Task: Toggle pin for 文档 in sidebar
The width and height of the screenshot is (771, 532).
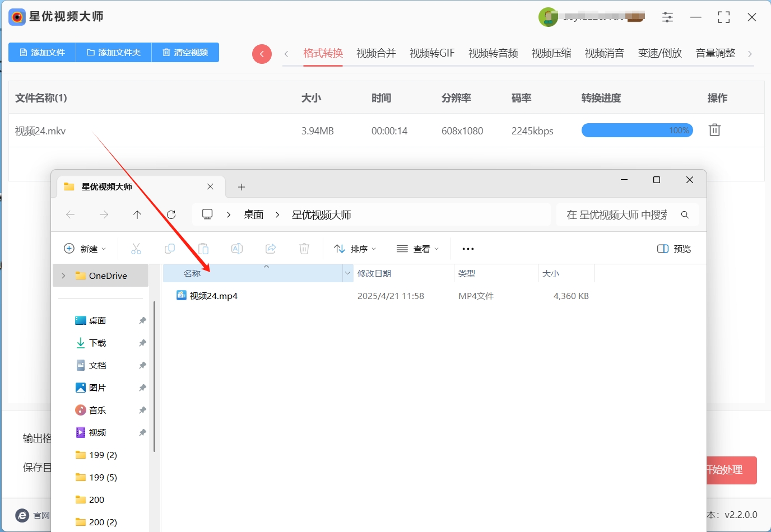Action: click(x=142, y=365)
